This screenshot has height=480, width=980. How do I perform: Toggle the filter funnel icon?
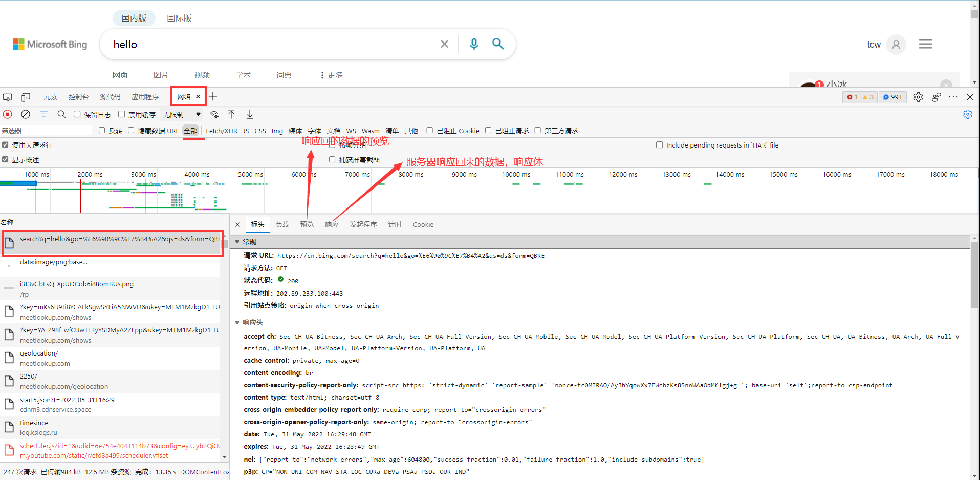43,114
